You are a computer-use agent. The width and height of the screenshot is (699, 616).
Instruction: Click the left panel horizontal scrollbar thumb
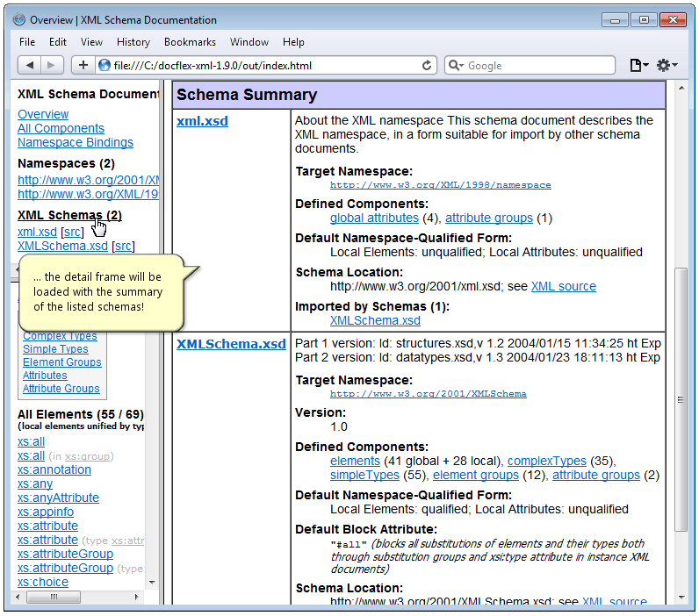(x=77, y=598)
